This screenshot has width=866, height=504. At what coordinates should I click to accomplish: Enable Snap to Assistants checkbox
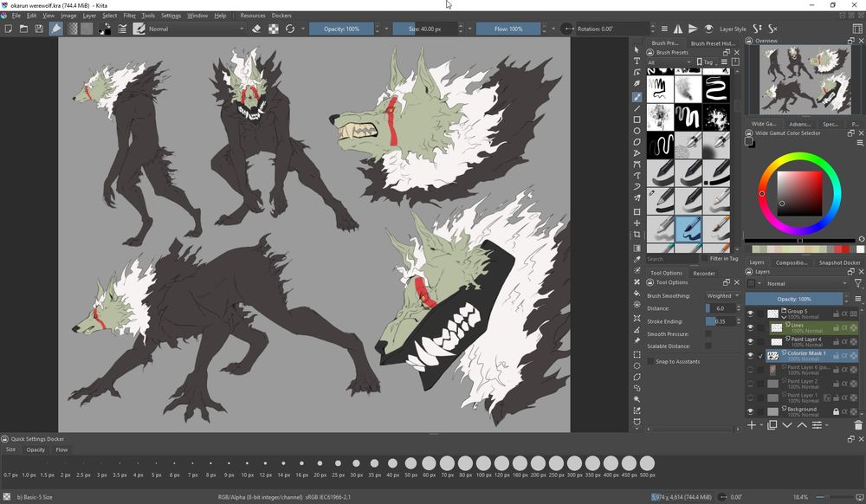pos(650,361)
